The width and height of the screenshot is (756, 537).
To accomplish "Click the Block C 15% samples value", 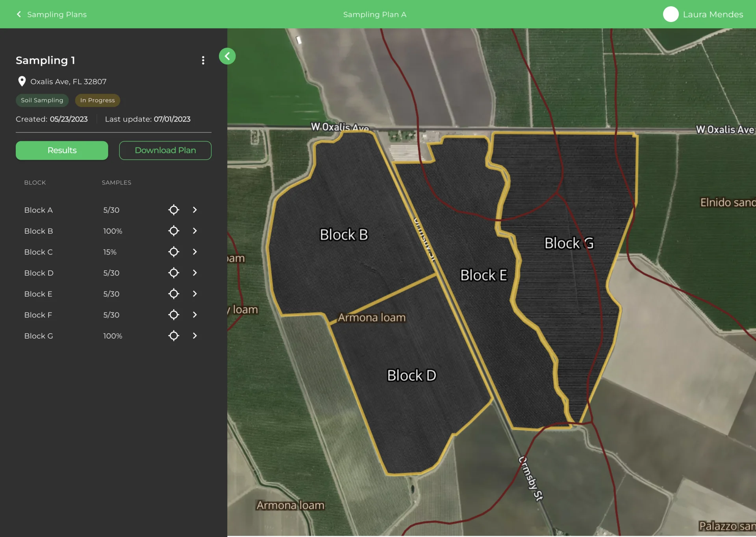I will 110,252.
